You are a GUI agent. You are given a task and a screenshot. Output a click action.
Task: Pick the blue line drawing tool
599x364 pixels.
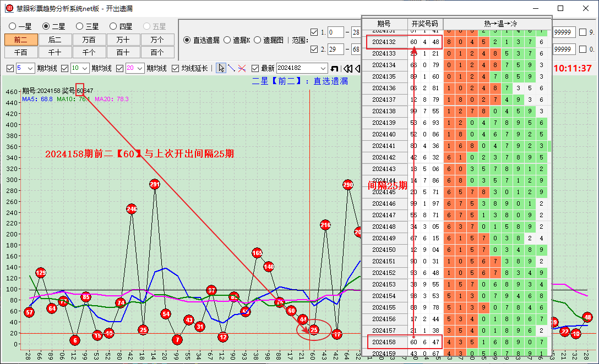[x=231, y=68]
